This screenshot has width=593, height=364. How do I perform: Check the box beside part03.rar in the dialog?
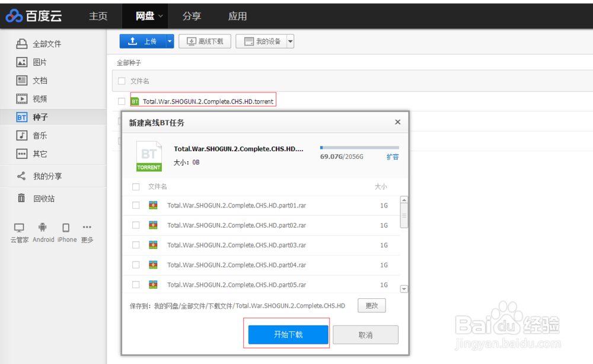(x=135, y=245)
